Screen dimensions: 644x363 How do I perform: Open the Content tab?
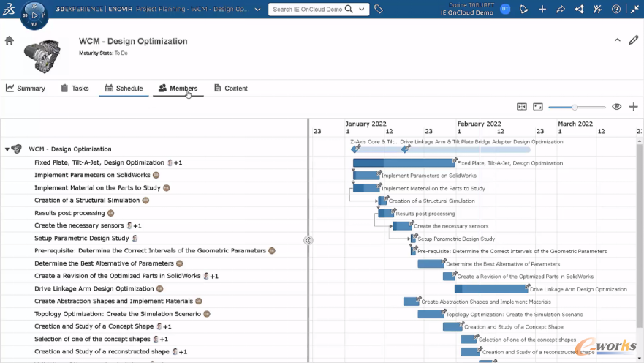coord(231,89)
